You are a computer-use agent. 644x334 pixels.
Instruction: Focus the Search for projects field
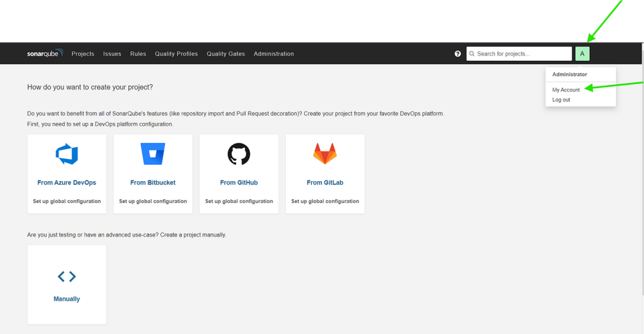pyautogui.click(x=519, y=54)
